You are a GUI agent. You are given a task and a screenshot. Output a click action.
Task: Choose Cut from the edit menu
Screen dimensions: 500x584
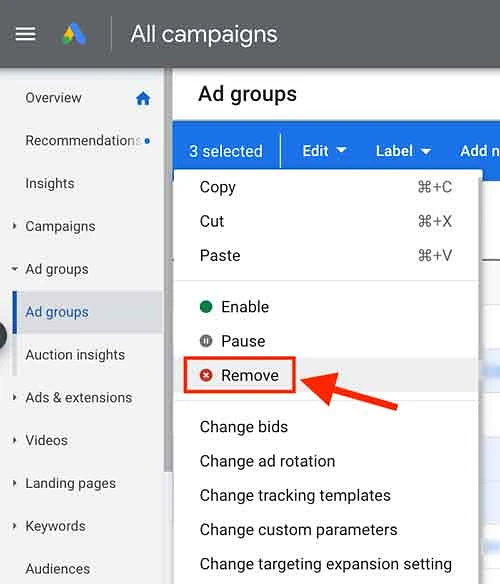326,221
